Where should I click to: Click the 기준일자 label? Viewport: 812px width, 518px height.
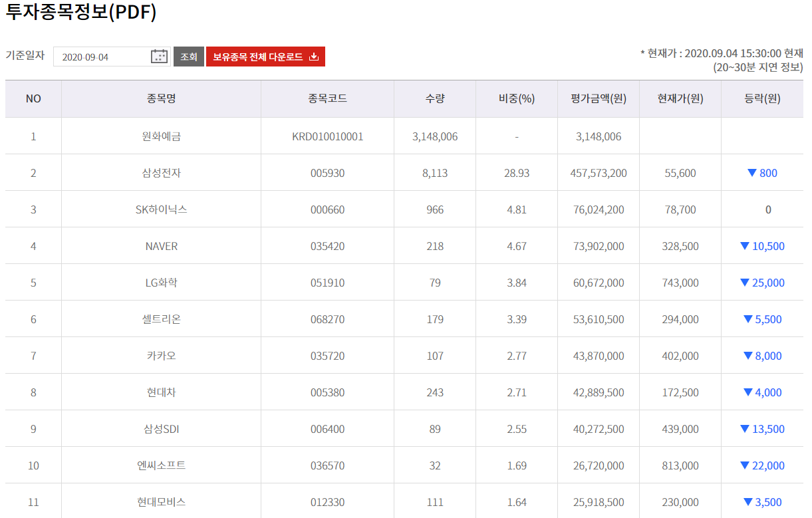point(25,55)
